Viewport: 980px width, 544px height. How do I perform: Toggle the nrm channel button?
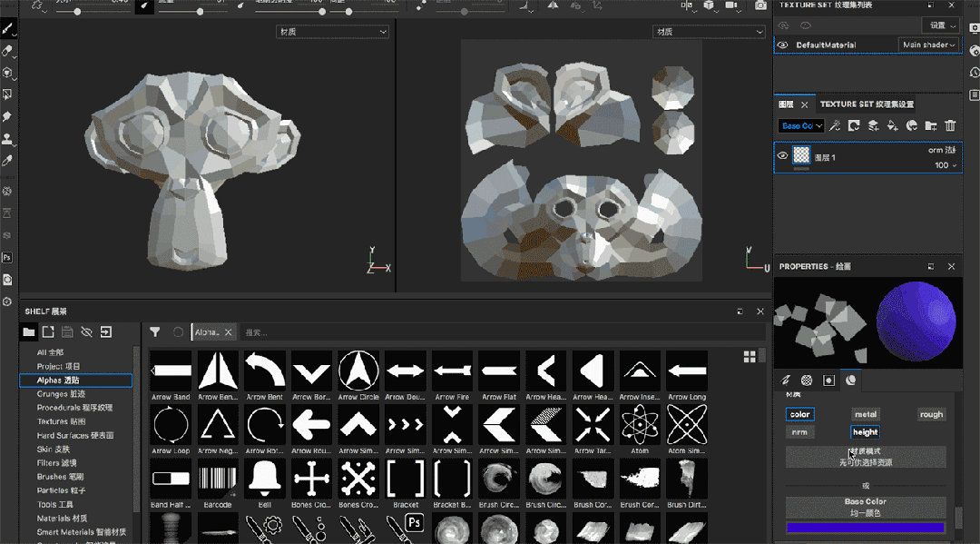click(800, 432)
